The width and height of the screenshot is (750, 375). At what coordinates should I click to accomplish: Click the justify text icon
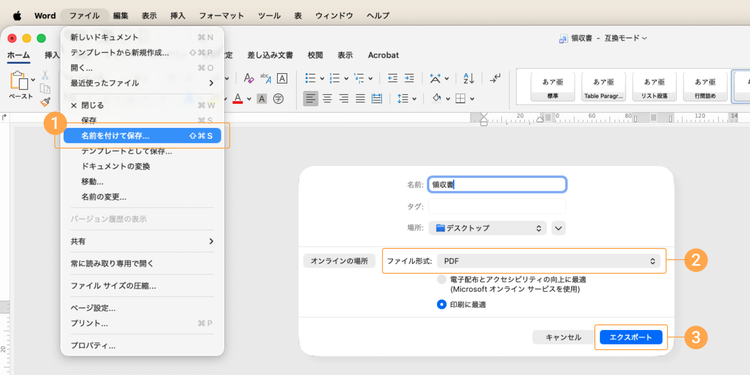[x=360, y=99]
